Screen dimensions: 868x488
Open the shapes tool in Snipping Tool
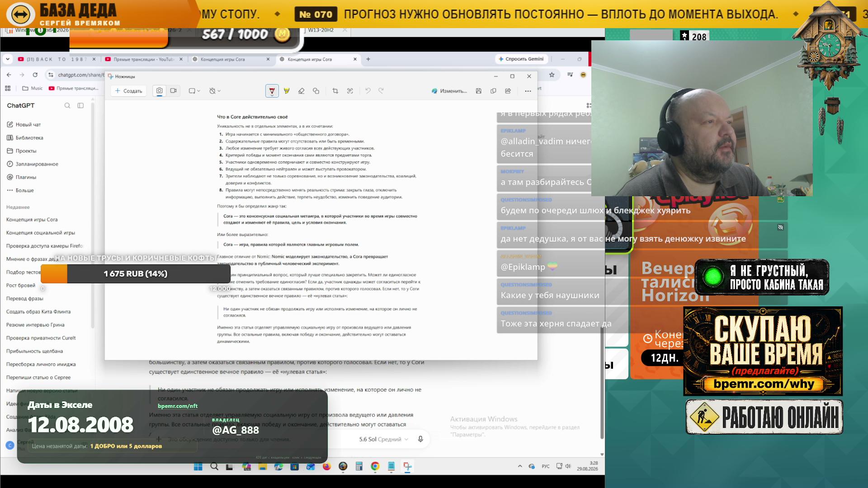(x=316, y=91)
